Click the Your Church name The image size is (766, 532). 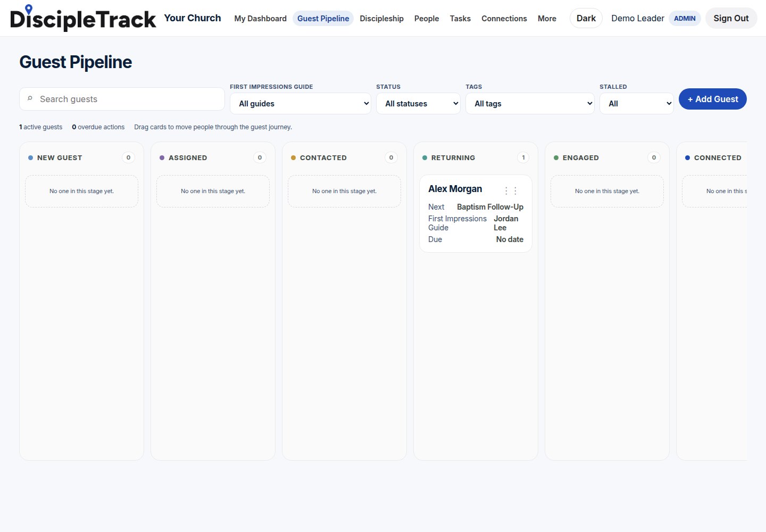point(193,18)
